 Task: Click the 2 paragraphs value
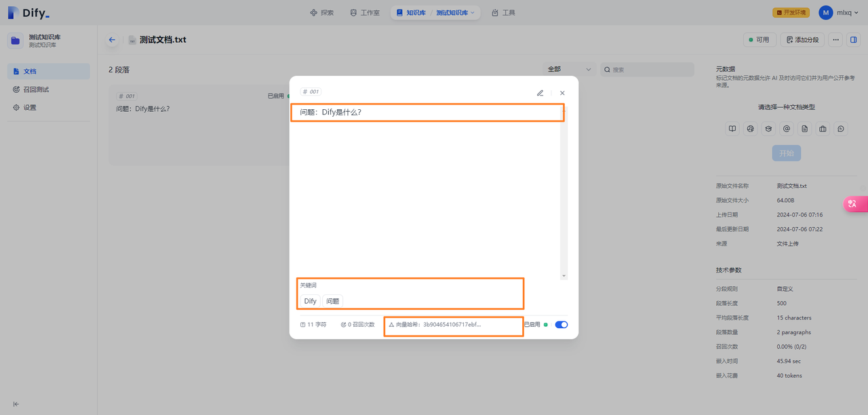click(x=794, y=332)
